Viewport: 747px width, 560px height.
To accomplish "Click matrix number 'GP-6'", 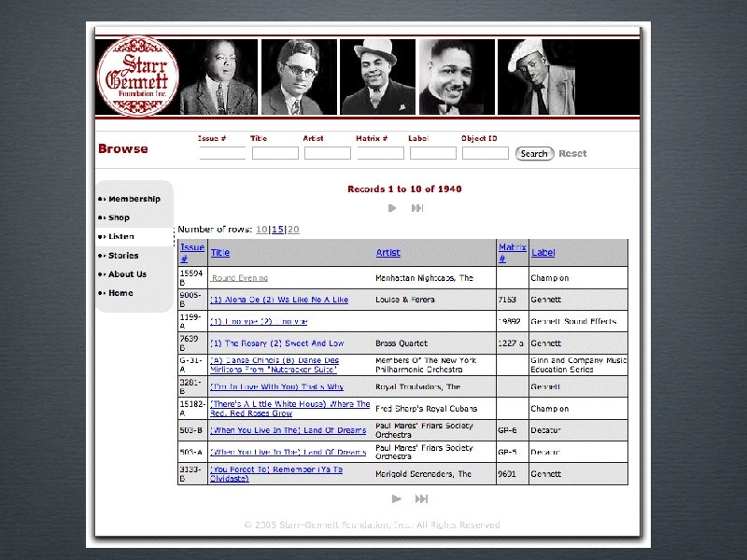I will pos(507,430).
